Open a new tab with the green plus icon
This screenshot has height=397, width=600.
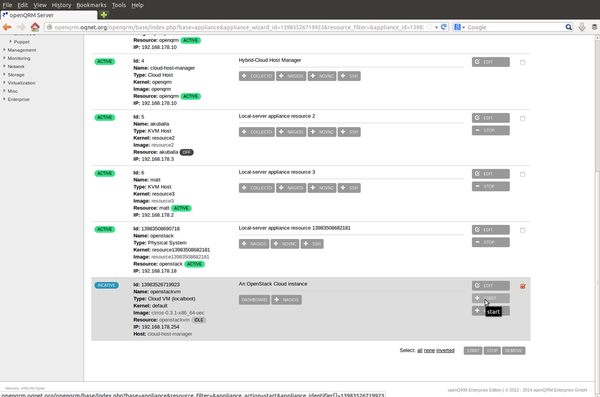[104, 15]
